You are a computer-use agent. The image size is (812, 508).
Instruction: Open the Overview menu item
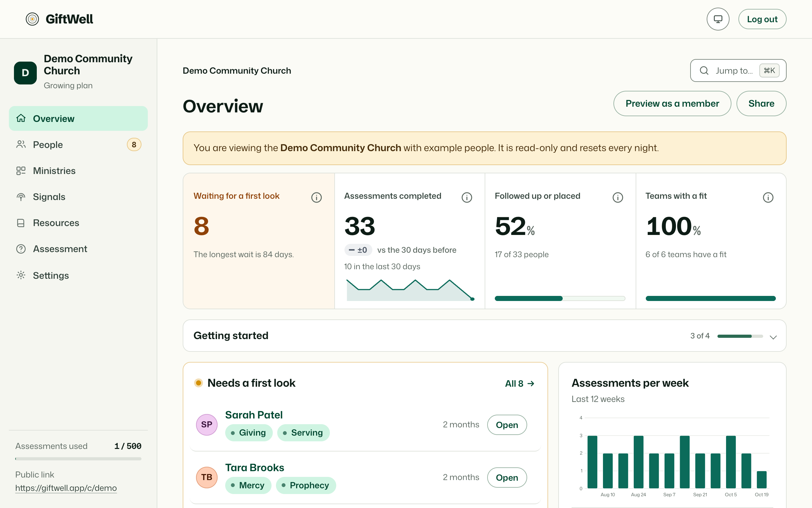click(78, 118)
